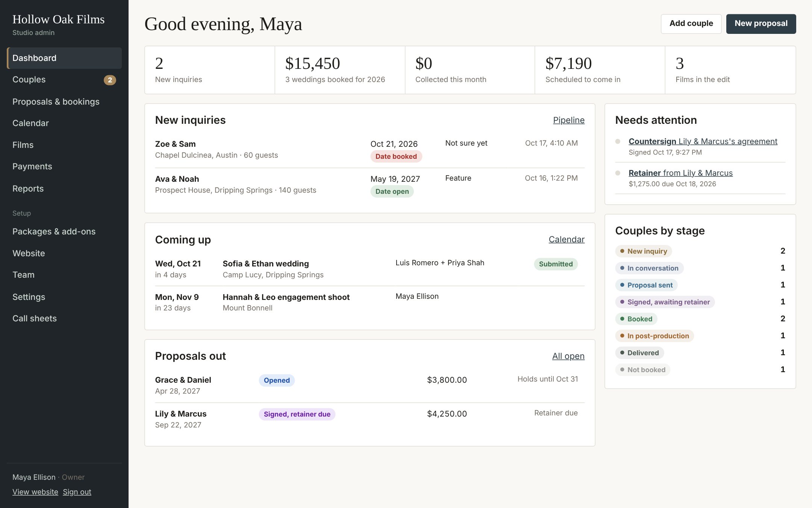Select the Not booked stage chip
Screen dimensions: 812x508
click(x=642, y=370)
